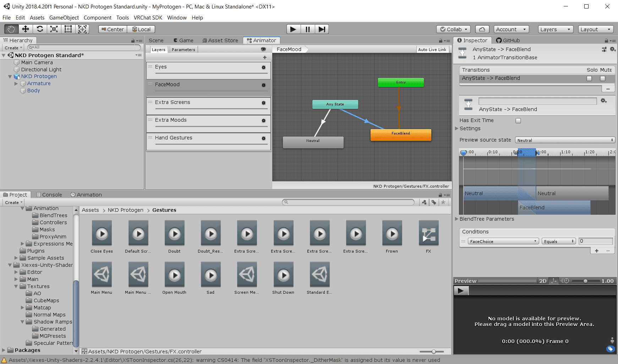The height and width of the screenshot is (364, 618).
Task: Select the combined Transform tool
Action: [82, 29]
